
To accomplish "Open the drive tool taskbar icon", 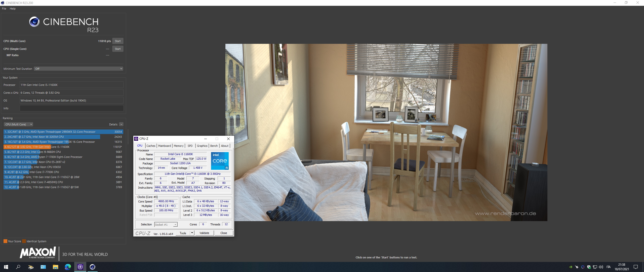I will point(31,267).
